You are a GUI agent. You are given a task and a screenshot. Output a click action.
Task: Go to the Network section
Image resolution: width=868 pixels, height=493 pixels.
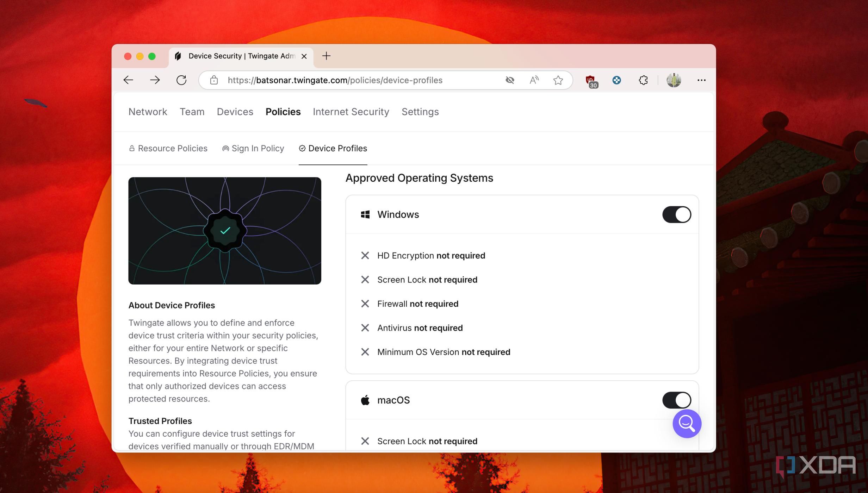click(148, 112)
